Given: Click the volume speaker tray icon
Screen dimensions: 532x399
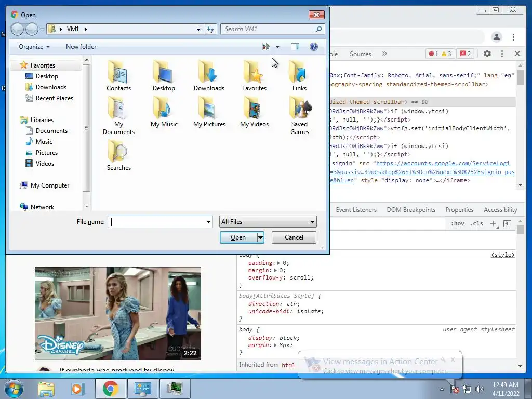Looking at the screenshot, I should 480,389.
